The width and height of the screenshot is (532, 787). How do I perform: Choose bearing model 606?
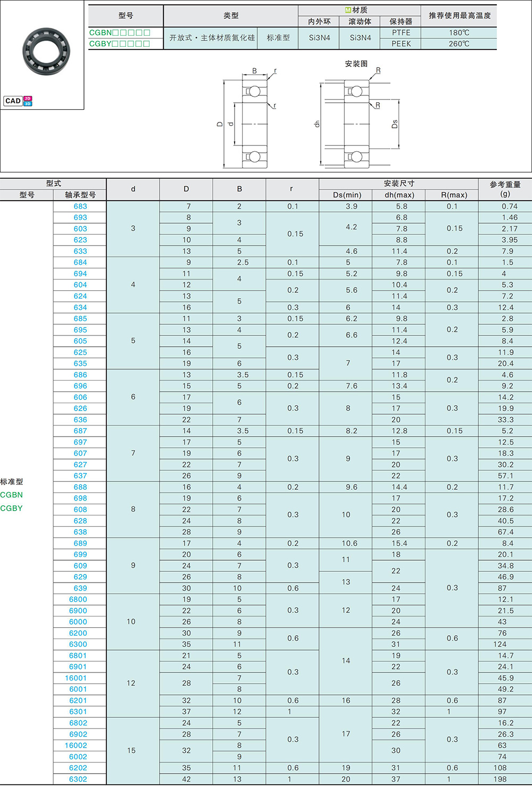pyautogui.click(x=80, y=397)
